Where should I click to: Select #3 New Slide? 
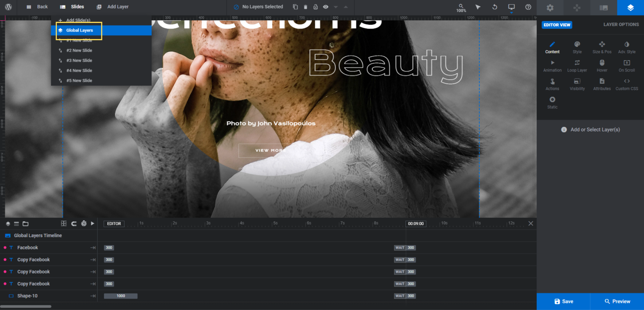[x=101, y=60]
